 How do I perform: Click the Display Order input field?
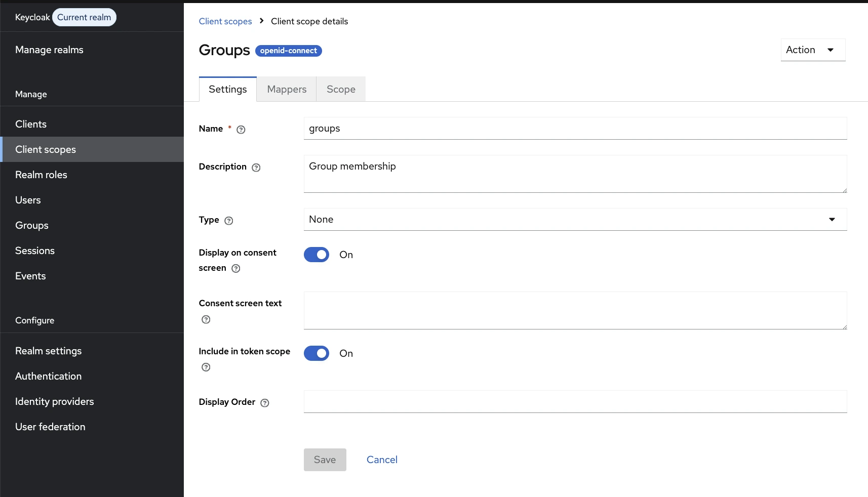[x=575, y=401]
